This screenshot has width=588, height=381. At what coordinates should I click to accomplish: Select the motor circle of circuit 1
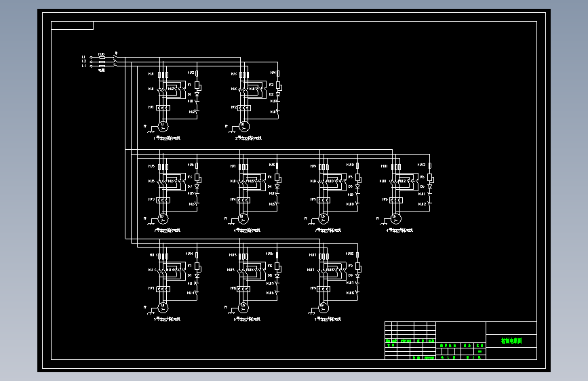click(163, 126)
